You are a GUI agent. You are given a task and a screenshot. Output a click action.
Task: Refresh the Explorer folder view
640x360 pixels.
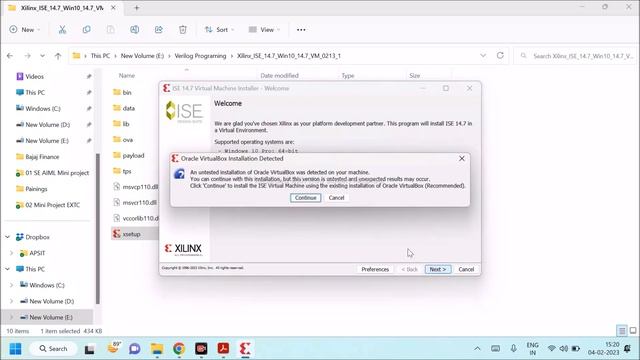(x=500, y=56)
